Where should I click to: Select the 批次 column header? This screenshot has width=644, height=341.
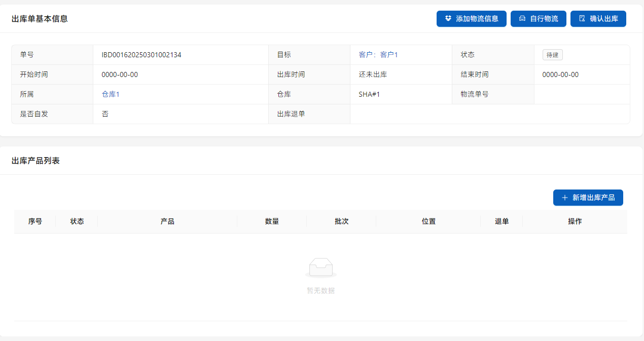click(x=341, y=221)
